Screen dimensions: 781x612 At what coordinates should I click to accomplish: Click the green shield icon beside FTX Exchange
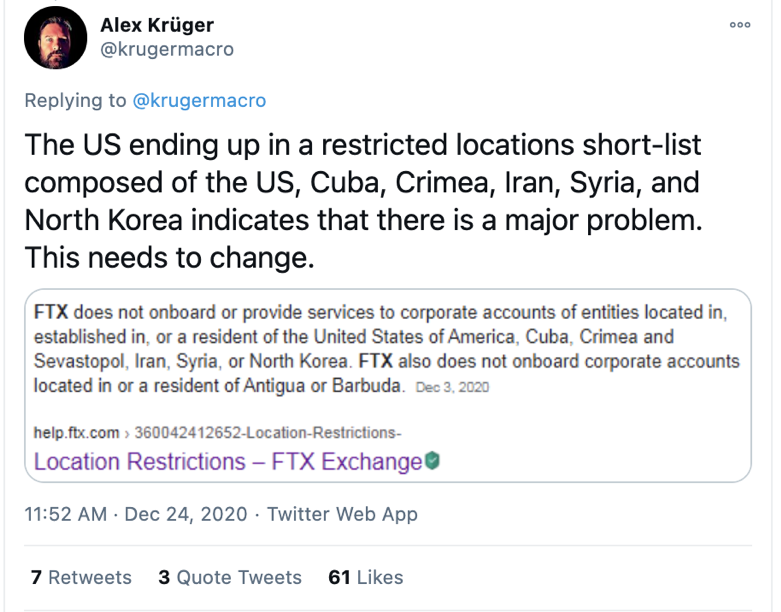432,461
